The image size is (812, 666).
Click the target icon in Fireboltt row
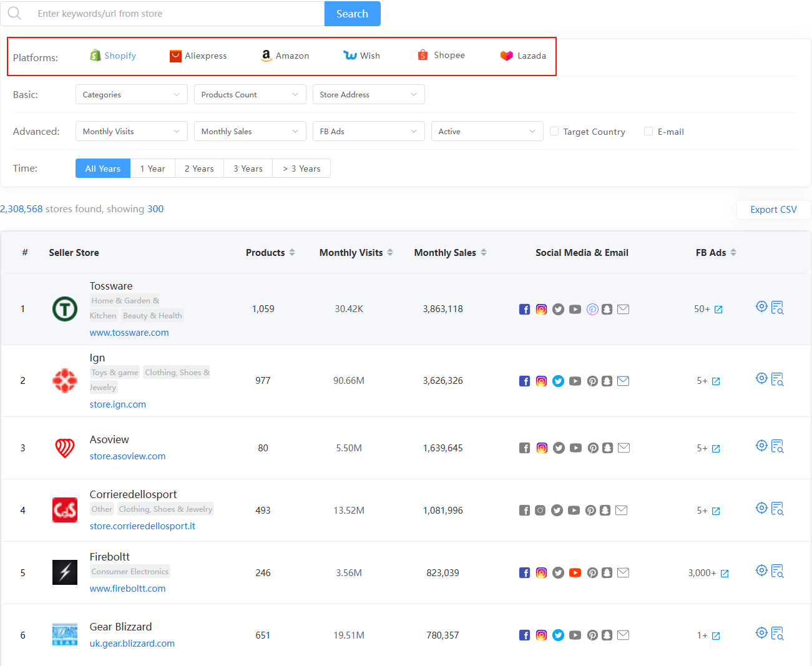761,571
